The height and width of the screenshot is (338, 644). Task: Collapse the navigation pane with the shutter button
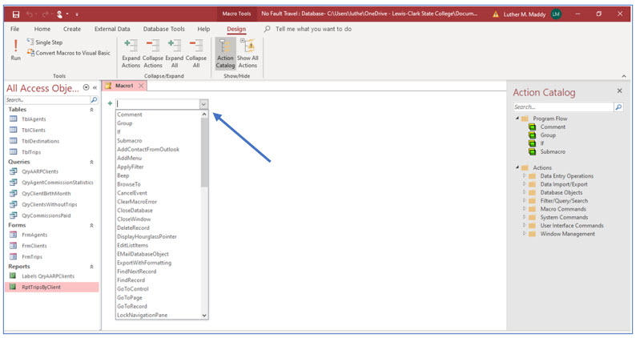[95, 87]
